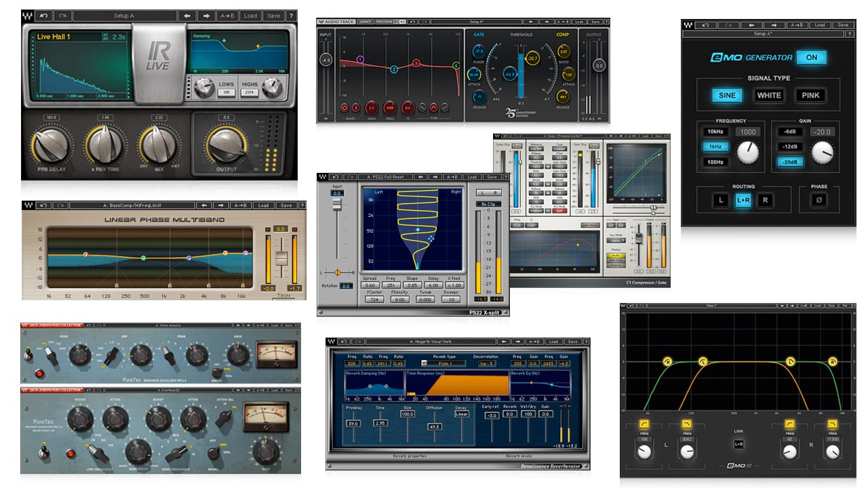This screenshot has height=488, width=868.
Task: Select WHITE noise signal type
Action: pyautogui.click(x=769, y=95)
